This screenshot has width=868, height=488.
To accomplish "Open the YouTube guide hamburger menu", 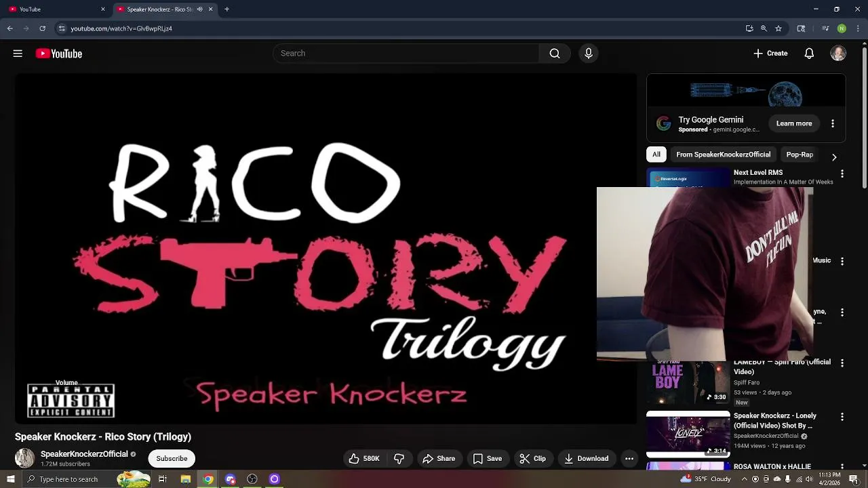I will (18, 54).
